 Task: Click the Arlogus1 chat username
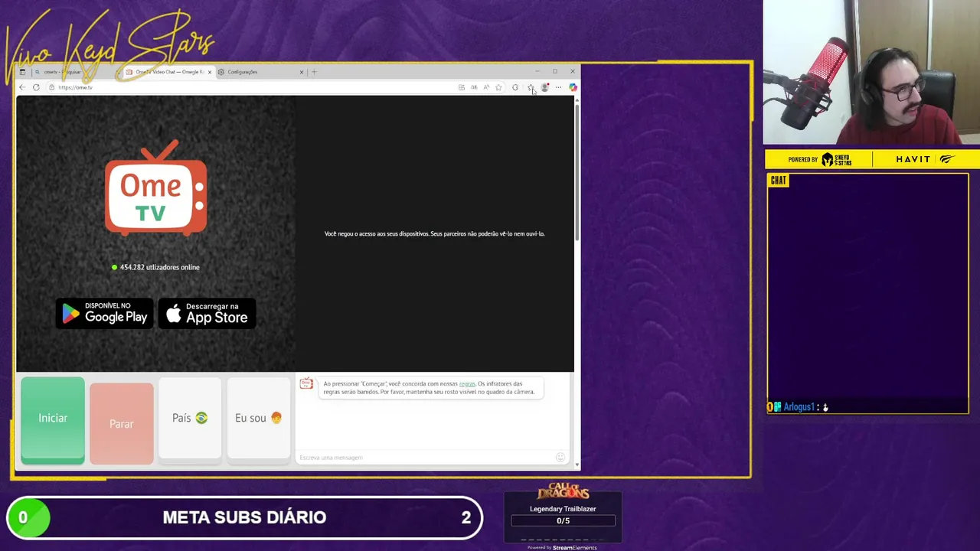799,407
